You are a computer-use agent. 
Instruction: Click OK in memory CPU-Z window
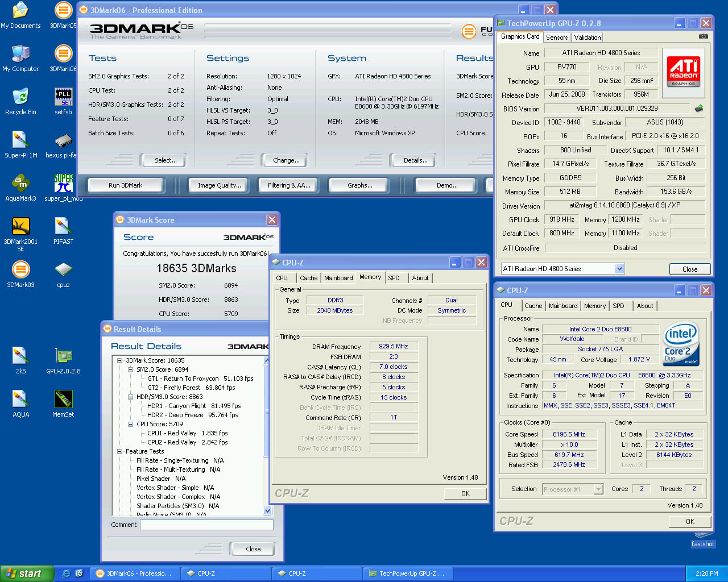[x=465, y=493]
